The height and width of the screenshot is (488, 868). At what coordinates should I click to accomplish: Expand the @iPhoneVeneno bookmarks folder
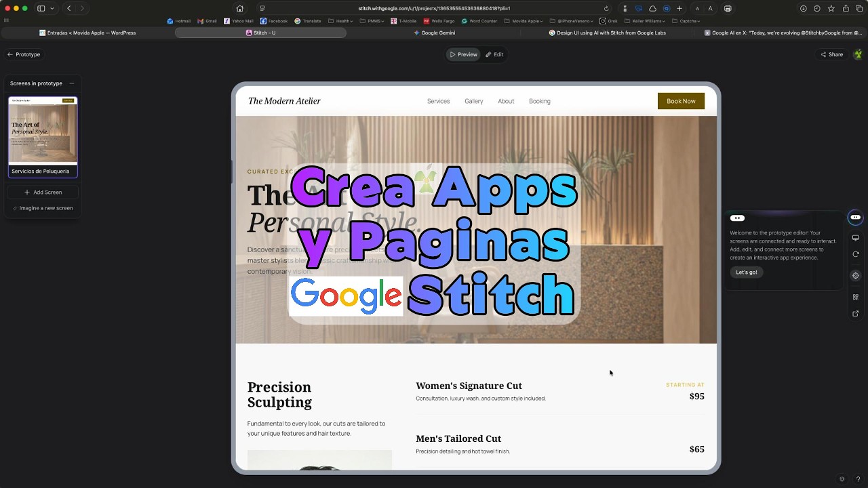(x=572, y=21)
